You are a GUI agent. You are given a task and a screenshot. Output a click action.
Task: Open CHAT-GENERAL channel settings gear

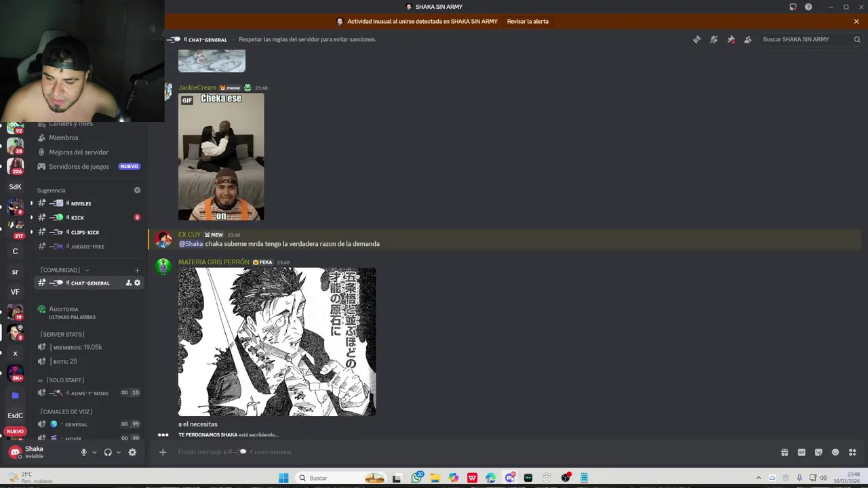click(x=137, y=283)
